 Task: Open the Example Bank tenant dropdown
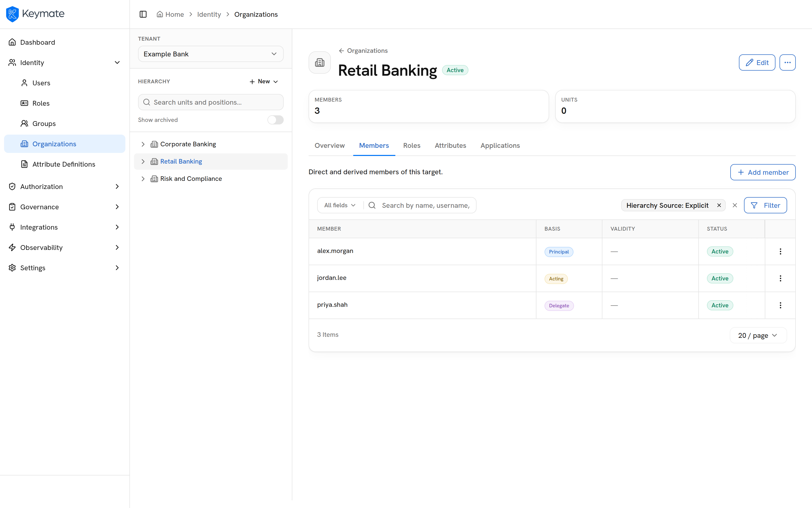pos(211,54)
